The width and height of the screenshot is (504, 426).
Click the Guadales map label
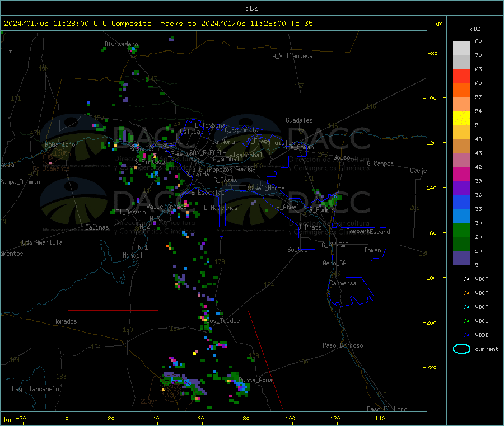[x=299, y=120]
